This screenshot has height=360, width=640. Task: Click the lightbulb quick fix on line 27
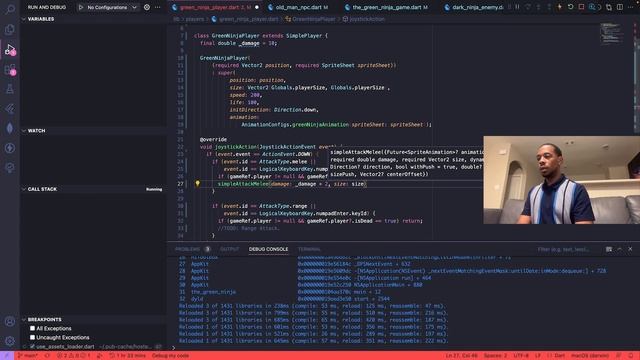[198, 184]
